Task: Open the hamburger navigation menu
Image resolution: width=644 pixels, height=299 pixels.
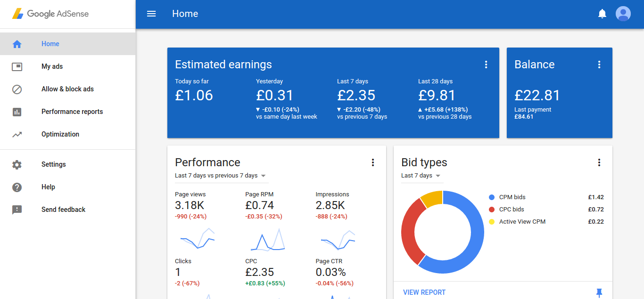Action: pos(151,14)
